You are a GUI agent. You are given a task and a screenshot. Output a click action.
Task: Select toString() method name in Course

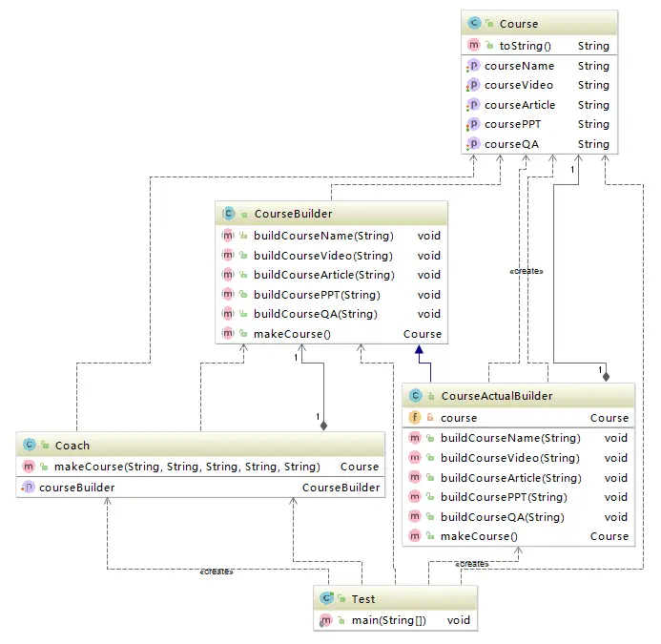click(x=526, y=46)
